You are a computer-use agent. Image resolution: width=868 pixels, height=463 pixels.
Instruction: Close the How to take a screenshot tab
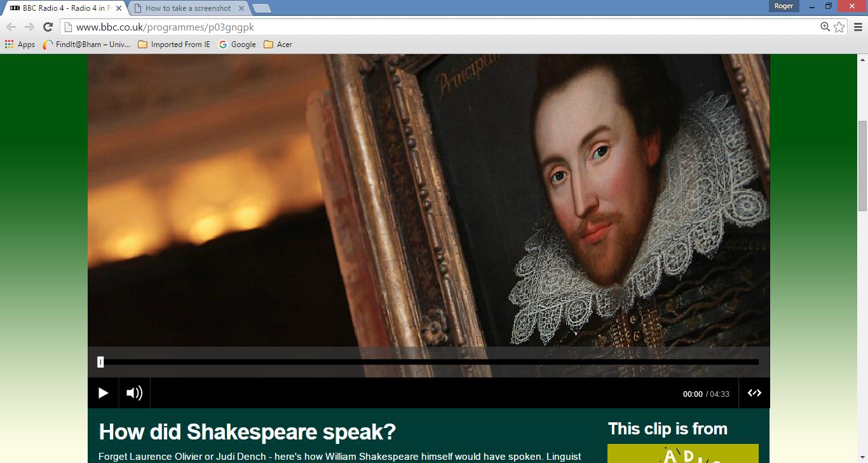(241, 8)
